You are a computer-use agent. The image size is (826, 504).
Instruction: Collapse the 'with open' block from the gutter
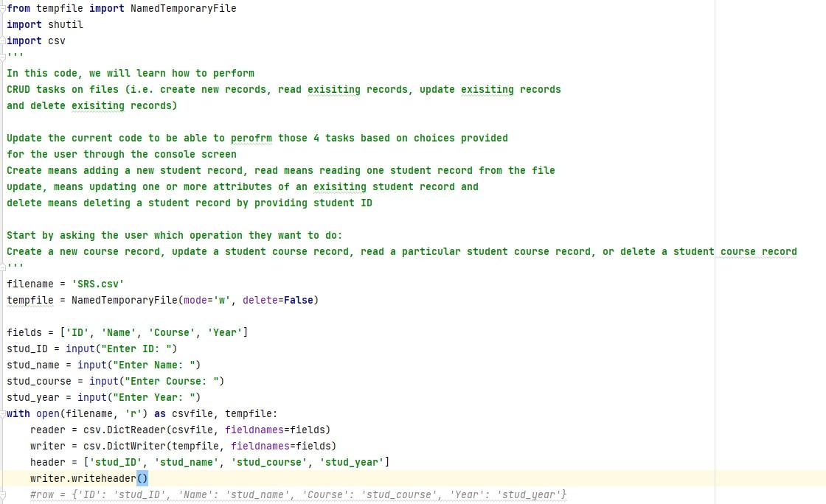click(x=2, y=413)
